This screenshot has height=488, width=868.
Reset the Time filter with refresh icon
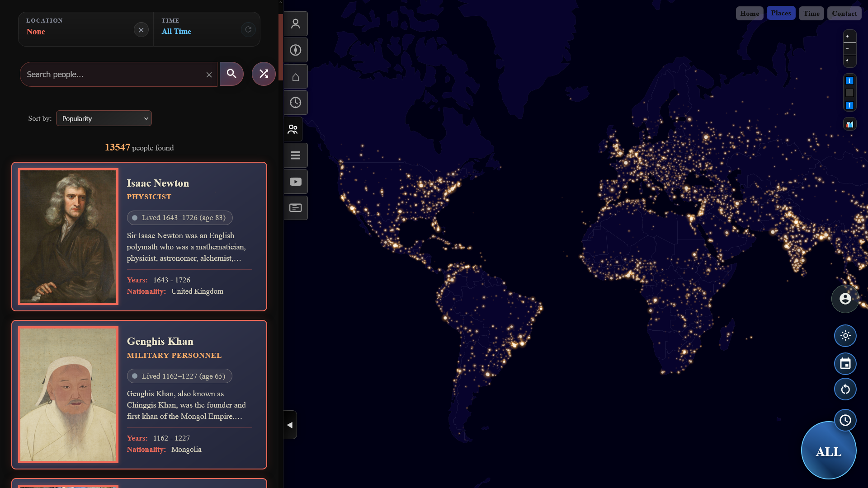click(248, 30)
